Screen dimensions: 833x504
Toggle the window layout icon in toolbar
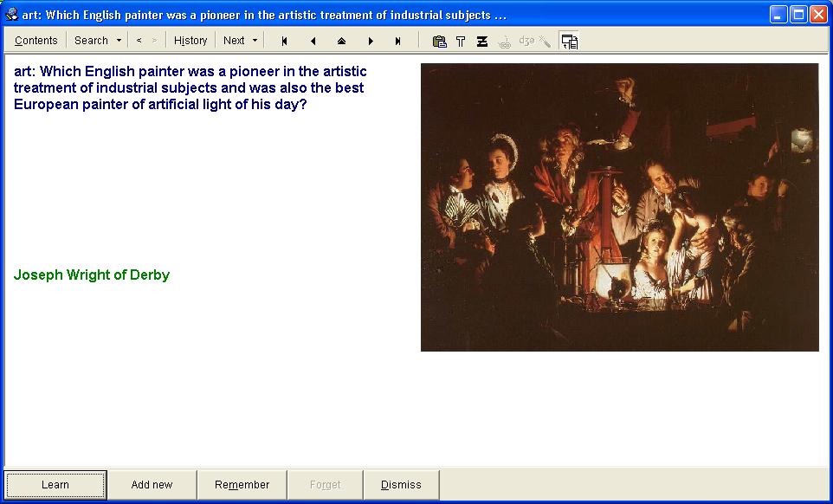point(569,41)
